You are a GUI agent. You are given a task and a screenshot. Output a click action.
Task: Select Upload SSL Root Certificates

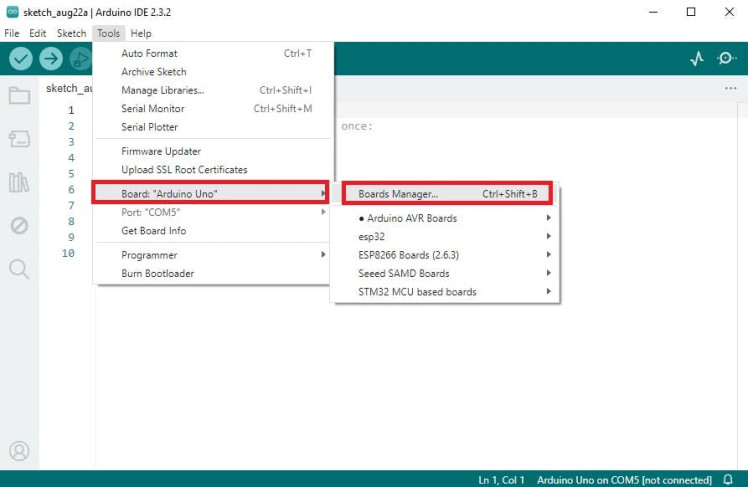[213, 170]
